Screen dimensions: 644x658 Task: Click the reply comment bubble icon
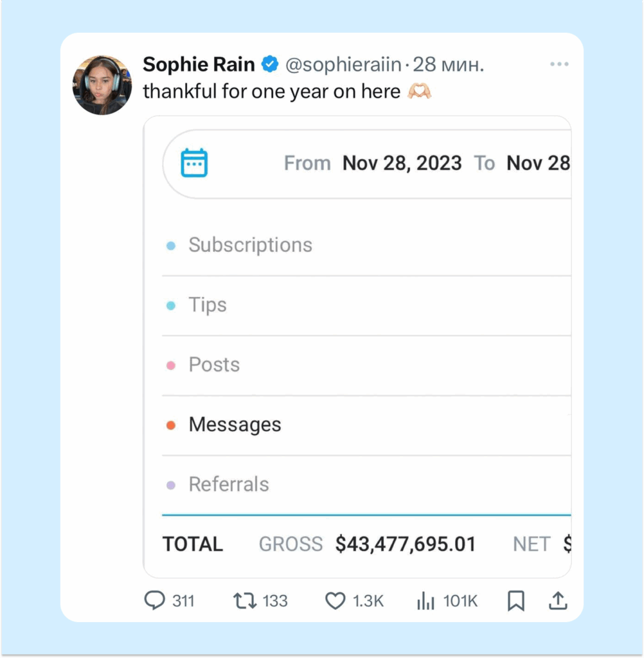tap(155, 601)
